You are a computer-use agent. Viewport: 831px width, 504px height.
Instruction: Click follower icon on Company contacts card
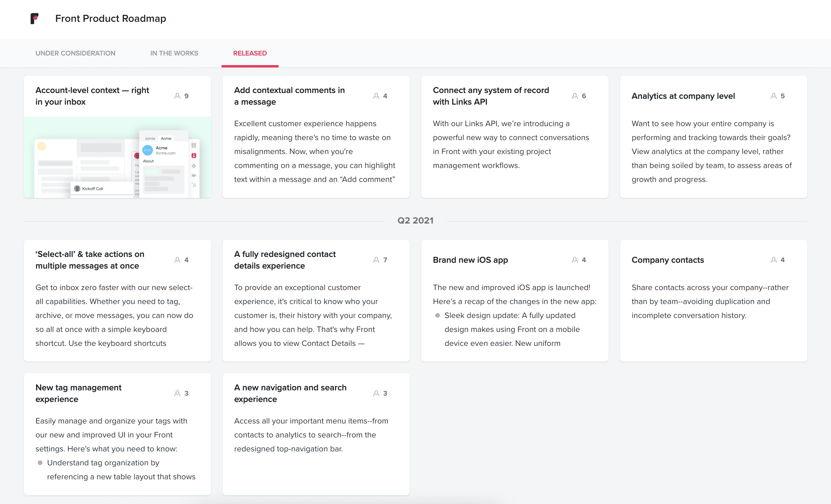(774, 260)
